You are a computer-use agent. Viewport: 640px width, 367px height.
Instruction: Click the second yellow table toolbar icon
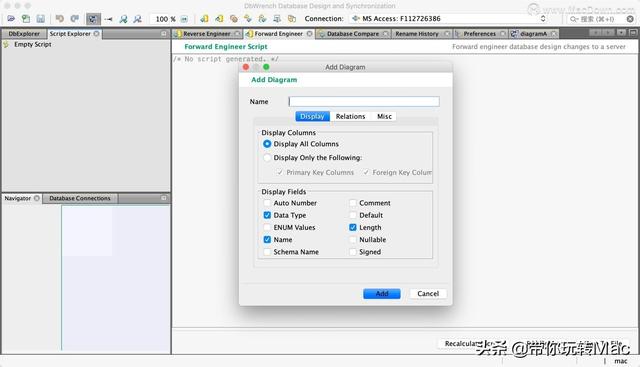point(219,19)
